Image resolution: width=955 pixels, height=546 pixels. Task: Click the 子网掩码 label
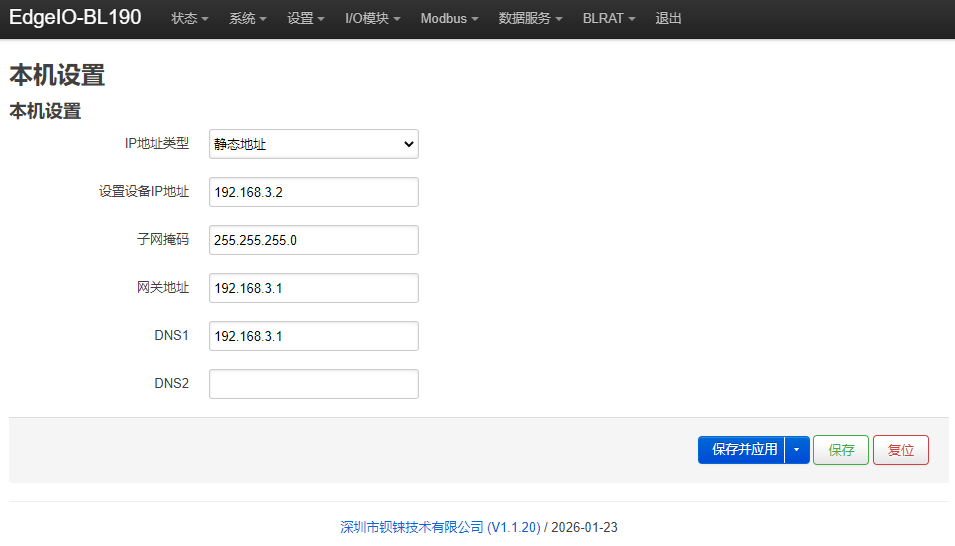[x=163, y=239]
